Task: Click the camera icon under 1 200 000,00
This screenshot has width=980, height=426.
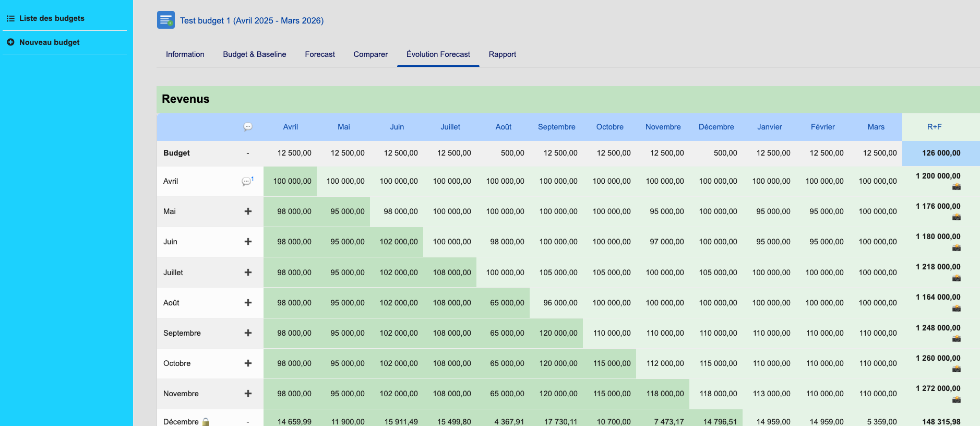Action: pos(956,187)
